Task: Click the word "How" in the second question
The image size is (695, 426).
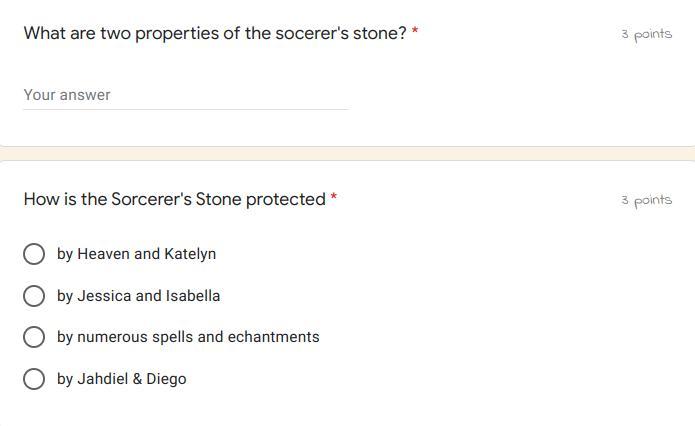Action: coord(41,199)
